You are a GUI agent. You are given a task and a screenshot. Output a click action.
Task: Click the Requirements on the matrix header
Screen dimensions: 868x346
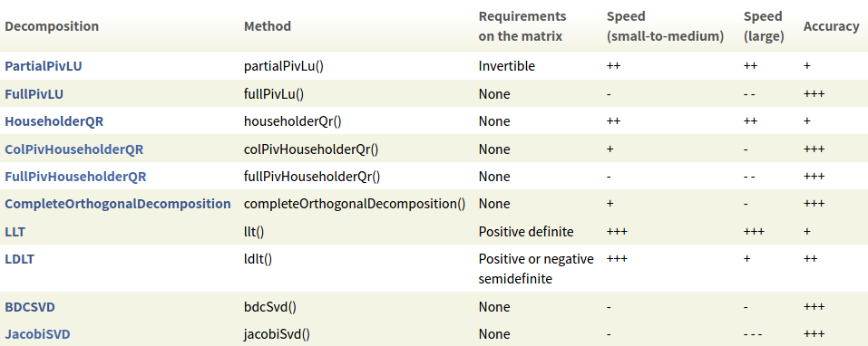click(x=522, y=26)
